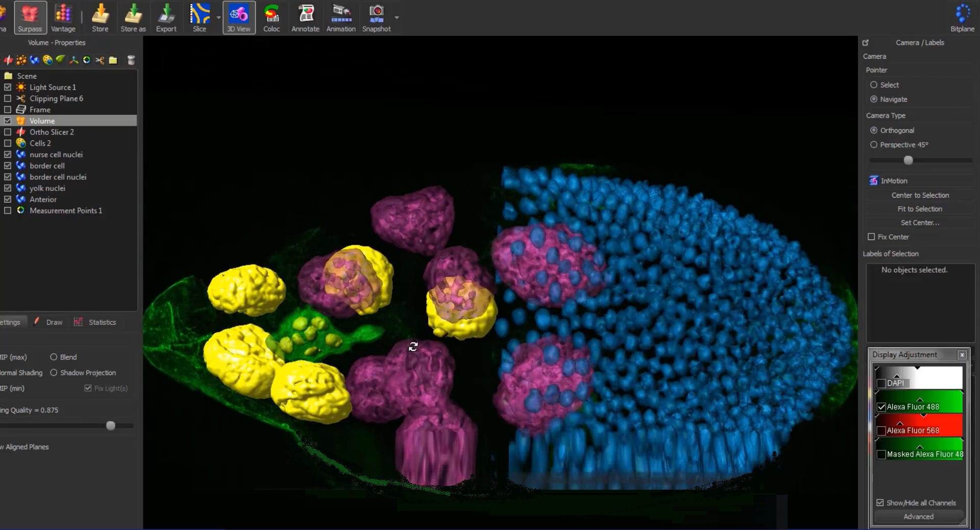The image size is (980, 530).
Task: Open the Slice dropdown arrow
Action: [218, 17]
